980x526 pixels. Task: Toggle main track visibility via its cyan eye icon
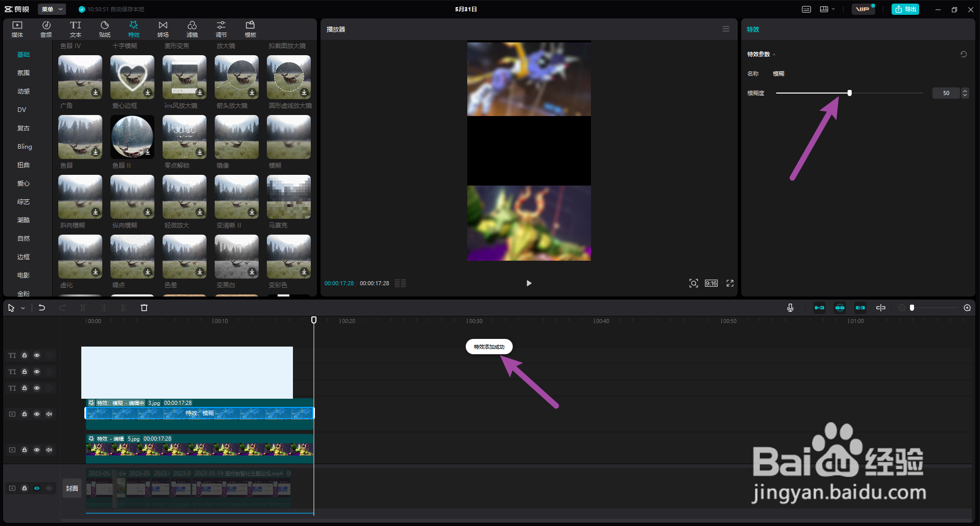pyautogui.click(x=37, y=488)
